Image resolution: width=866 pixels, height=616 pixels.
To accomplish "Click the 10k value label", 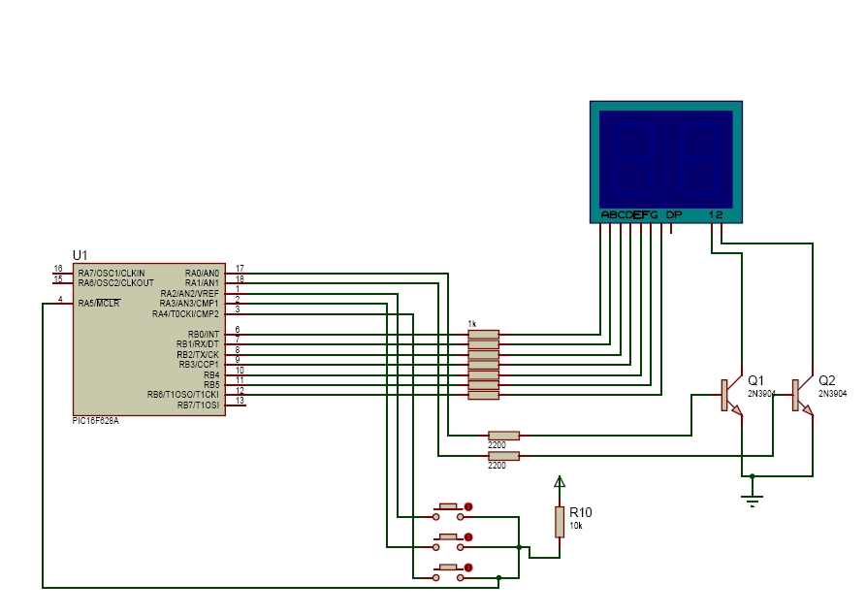I will [x=576, y=526].
